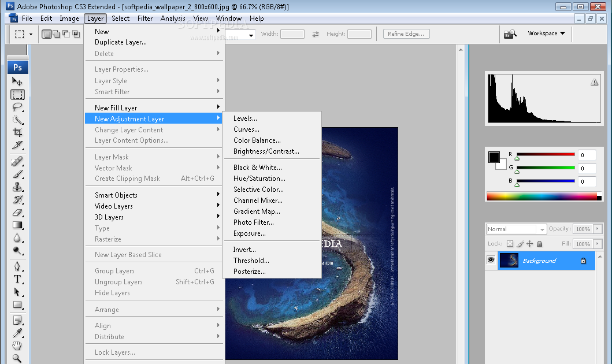Screen dimensions: 612x364
Task: Enable New selection mode
Action: tap(47, 34)
